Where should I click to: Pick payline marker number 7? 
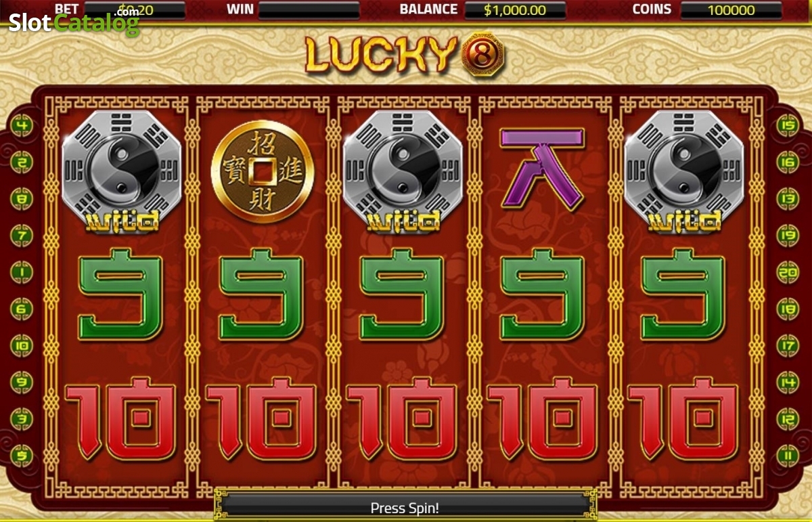pos(22,236)
